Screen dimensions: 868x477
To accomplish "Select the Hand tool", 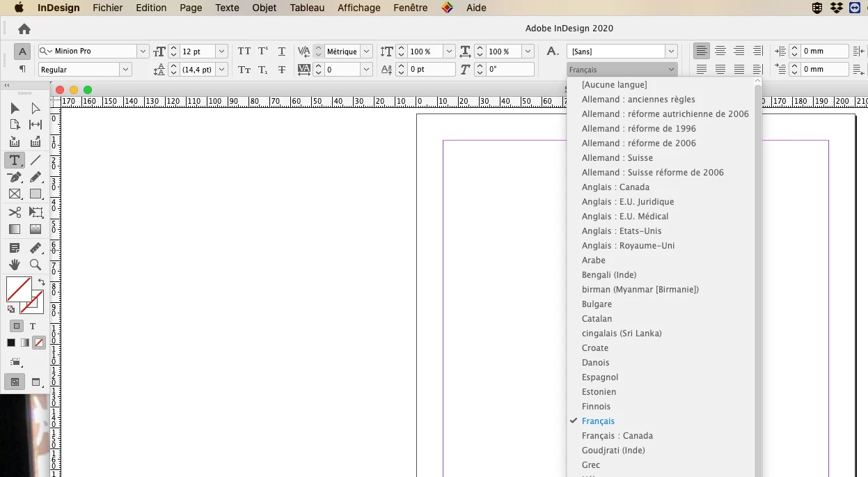I will pos(15,265).
